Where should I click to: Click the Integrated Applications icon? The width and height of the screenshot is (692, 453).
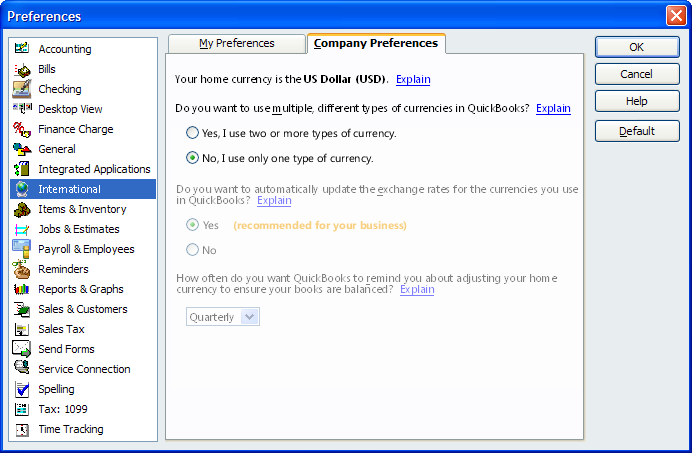[22, 169]
